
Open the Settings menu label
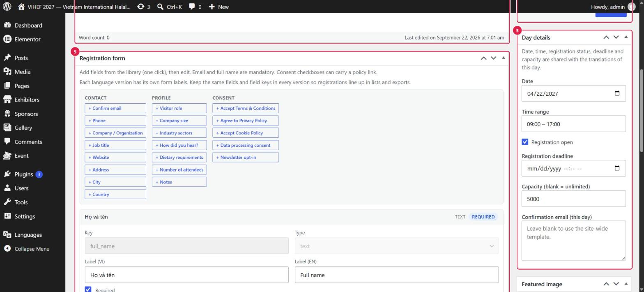tap(25, 216)
